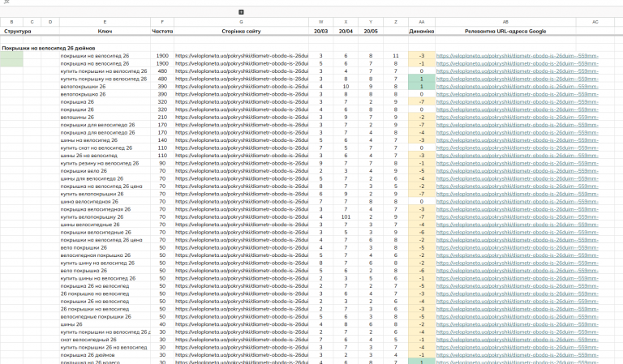Click the '20/04' date header cell
This screenshot has height=364, width=623.
[346, 31]
